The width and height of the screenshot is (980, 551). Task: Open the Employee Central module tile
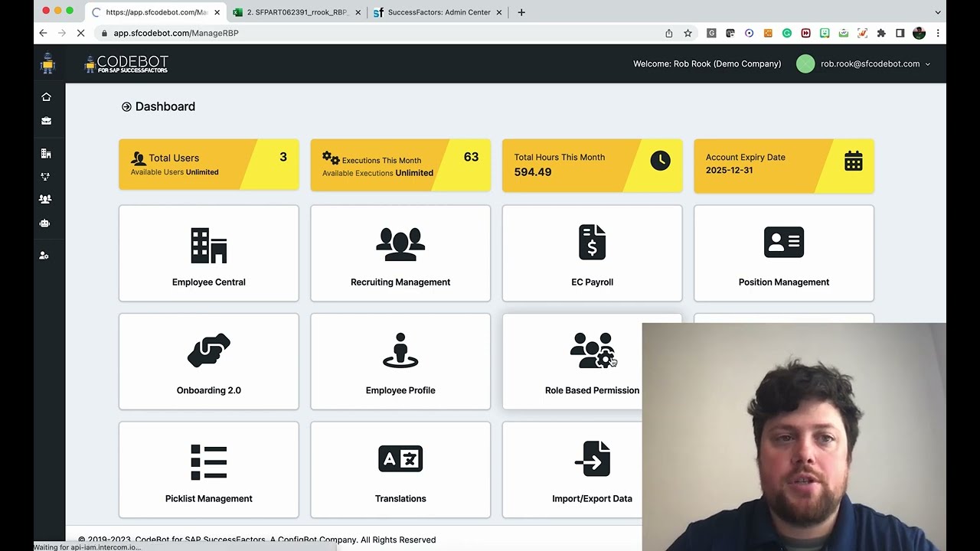coord(209,253)
